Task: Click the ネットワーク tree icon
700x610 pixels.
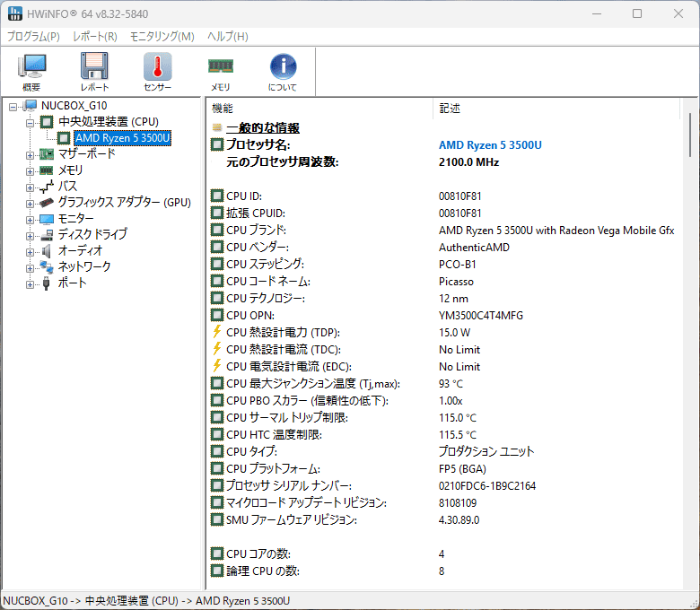Action: [47, 267]
